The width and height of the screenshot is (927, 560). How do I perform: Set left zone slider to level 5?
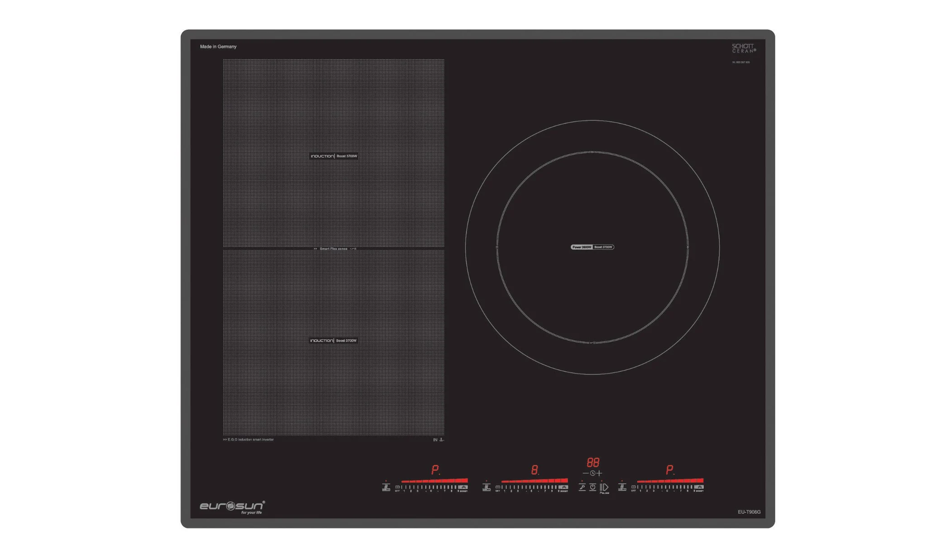[431, 488]
